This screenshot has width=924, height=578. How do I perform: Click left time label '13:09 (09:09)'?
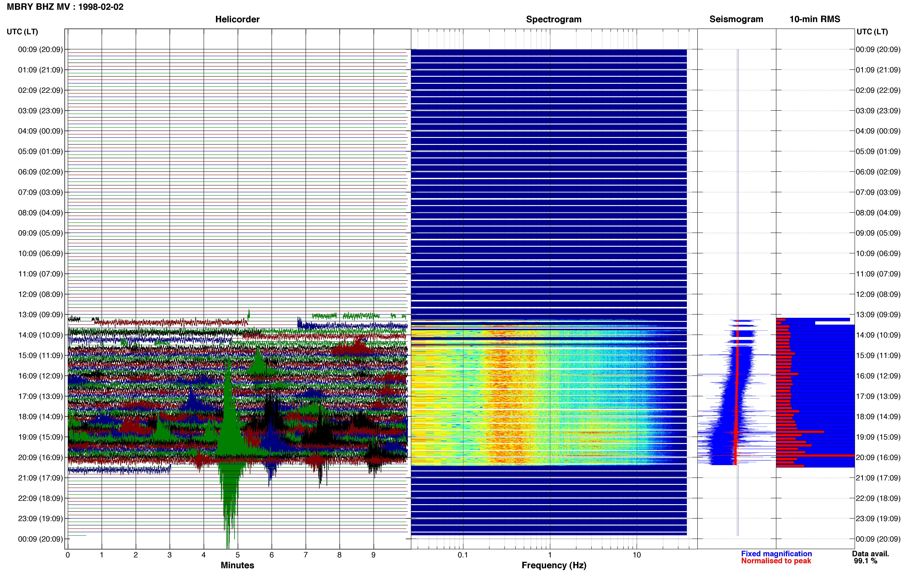pyautogui.click(x=41, y=315)
